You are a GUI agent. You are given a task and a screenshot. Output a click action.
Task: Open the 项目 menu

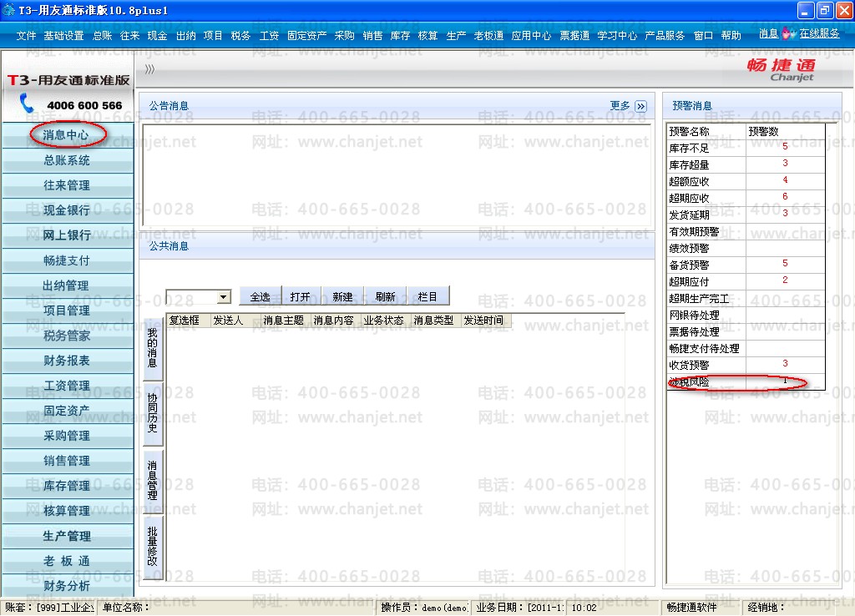coord(213,35)
